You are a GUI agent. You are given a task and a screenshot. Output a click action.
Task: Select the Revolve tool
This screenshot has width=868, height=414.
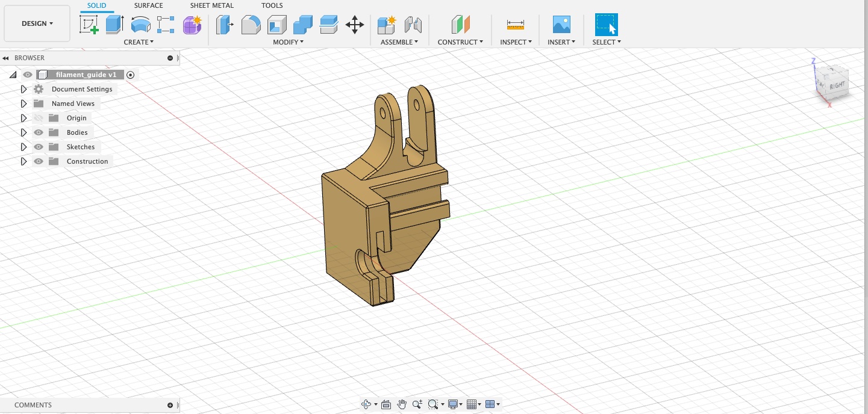pyautogui.click(x=140, y=25)
